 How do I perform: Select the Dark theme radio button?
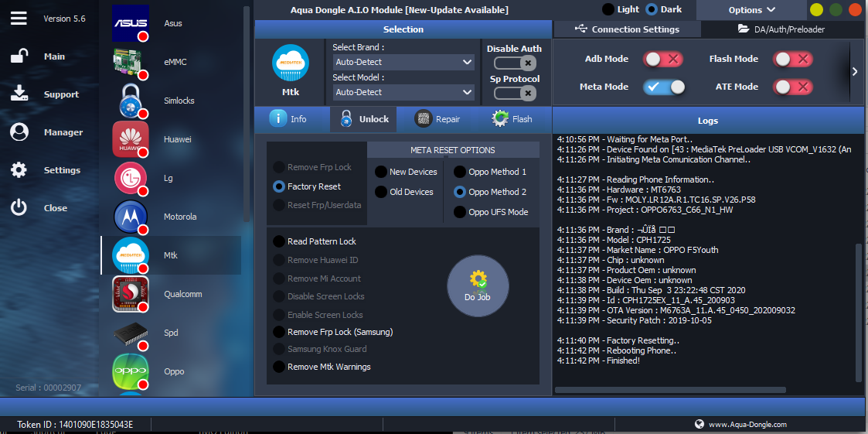tap(652, 9)
